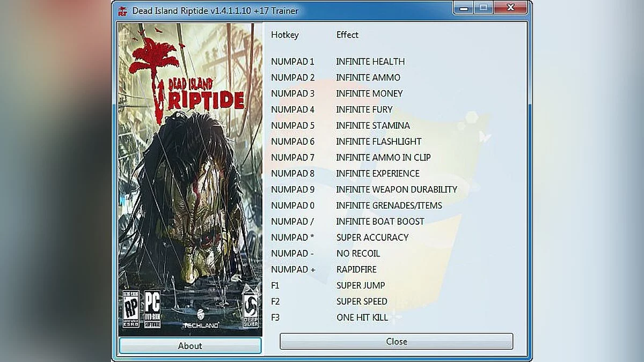Select the ONE HIT KILL effect
Viewport: 644px width, 362px height.
(362, 317)
